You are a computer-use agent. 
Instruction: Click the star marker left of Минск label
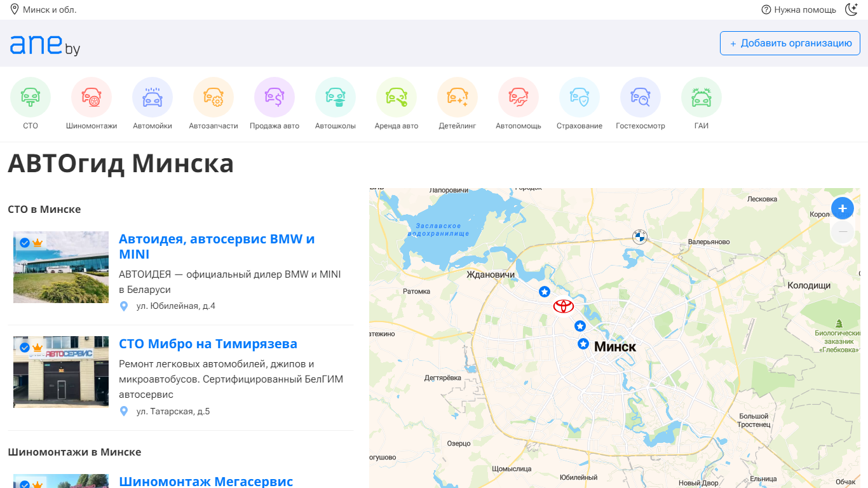tap(583, 344)
